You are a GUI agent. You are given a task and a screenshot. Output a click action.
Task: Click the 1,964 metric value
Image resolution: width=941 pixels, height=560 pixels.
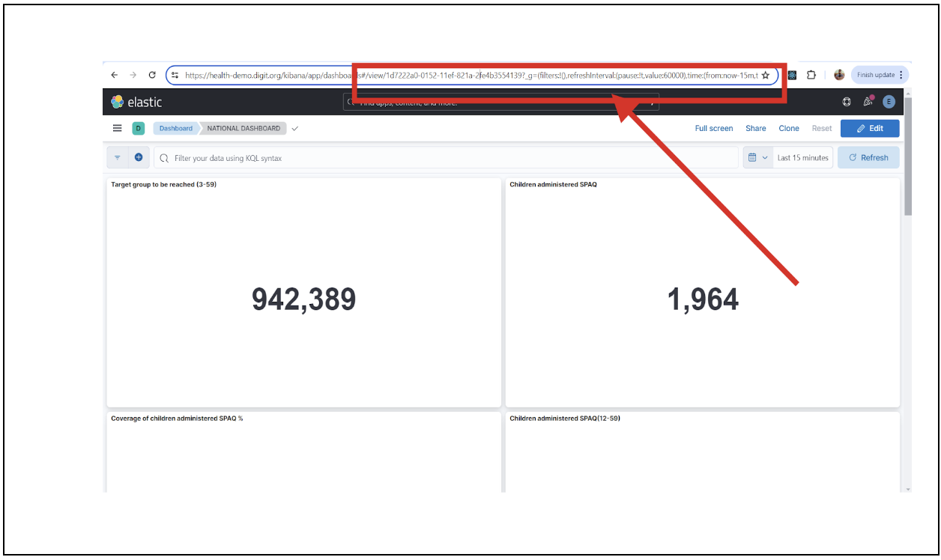[x=703, y=299]
